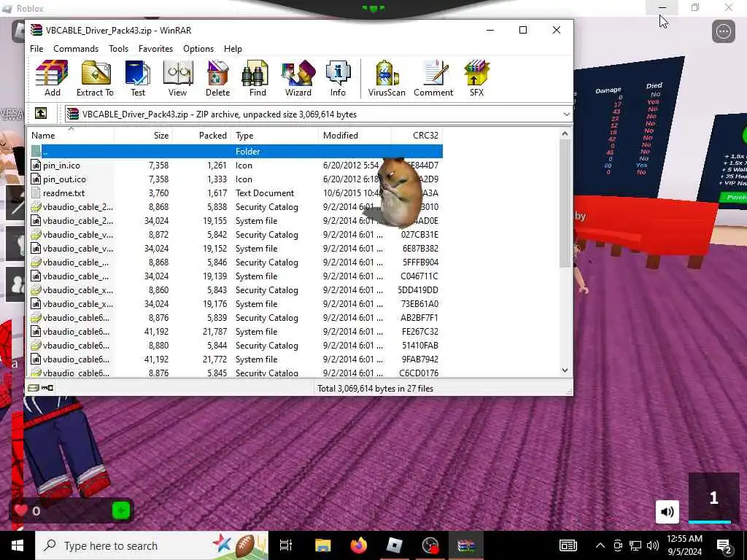Click the green plus button beside the heart counter

coord(121,511)
